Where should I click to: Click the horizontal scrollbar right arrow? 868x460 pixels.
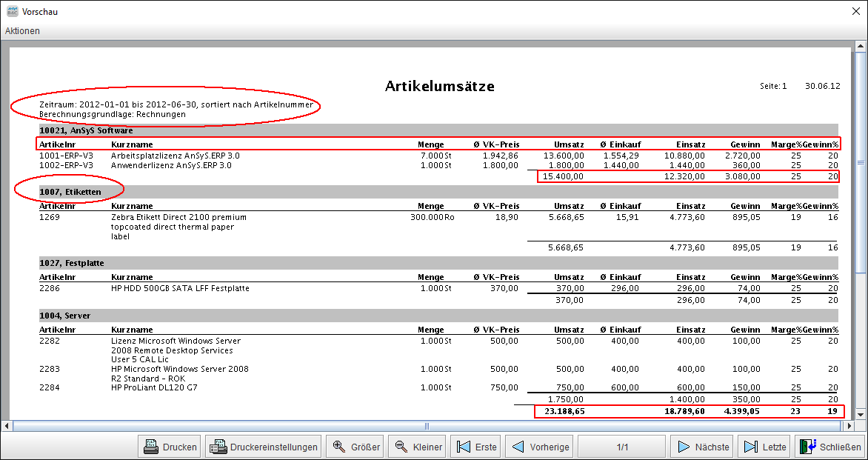(850, 426)
